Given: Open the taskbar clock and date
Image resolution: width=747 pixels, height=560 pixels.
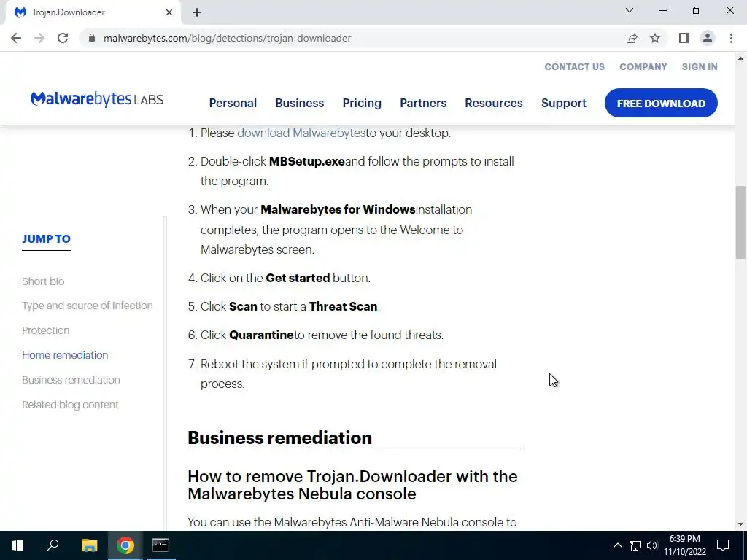Looking at the screenshot, I should tap(685, 545).
